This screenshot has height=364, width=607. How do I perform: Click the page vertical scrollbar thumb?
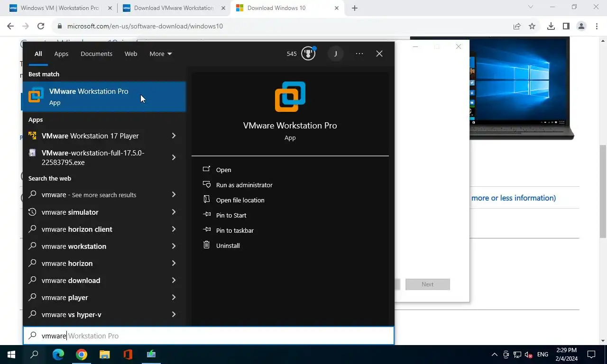(603, 191)
